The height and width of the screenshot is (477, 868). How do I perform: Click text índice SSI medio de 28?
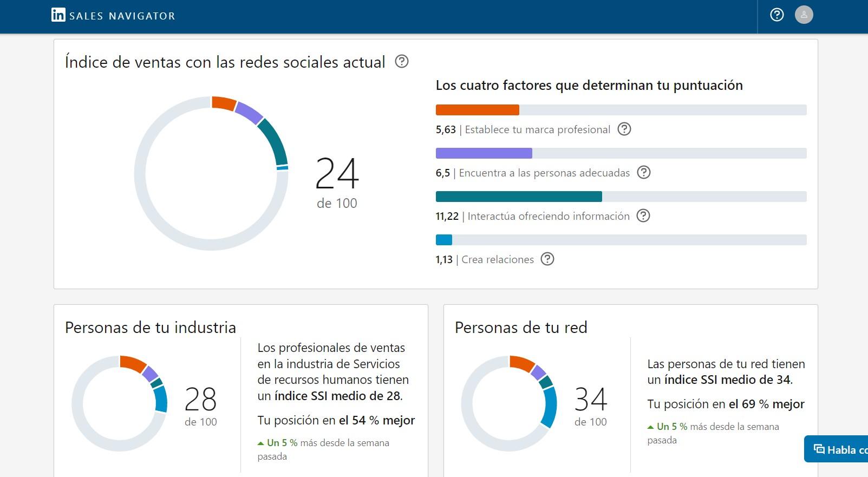pos(338,396)
